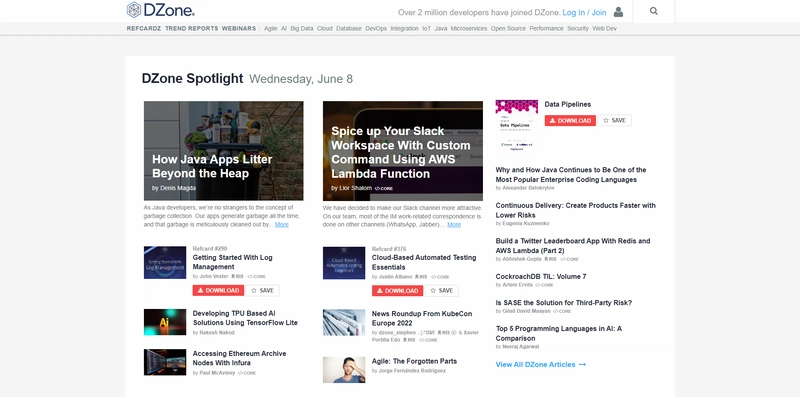This screenshot has width=800, height=397.
Task: Open the Data Pipelines cover thumbnail
Action: click(x=516, y=126)
